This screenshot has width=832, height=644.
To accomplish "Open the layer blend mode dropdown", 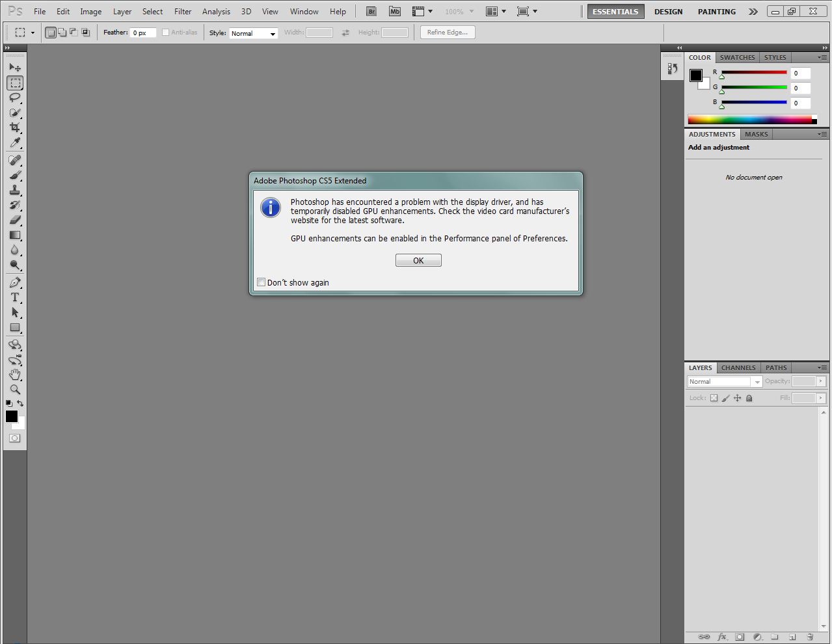I will [x=725, y=382].
